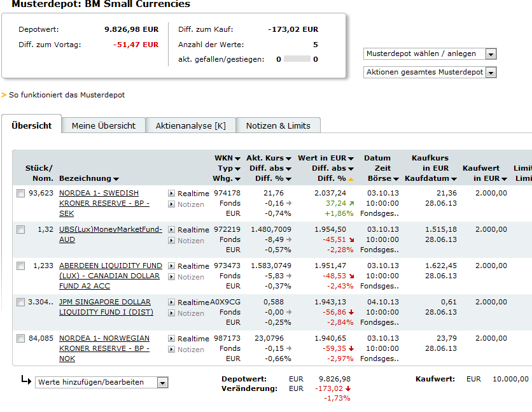The image size is (532, 412).
Task: Open Realtime icon for Nordea Swedish Kroner row
Action: tap(171, 194)
